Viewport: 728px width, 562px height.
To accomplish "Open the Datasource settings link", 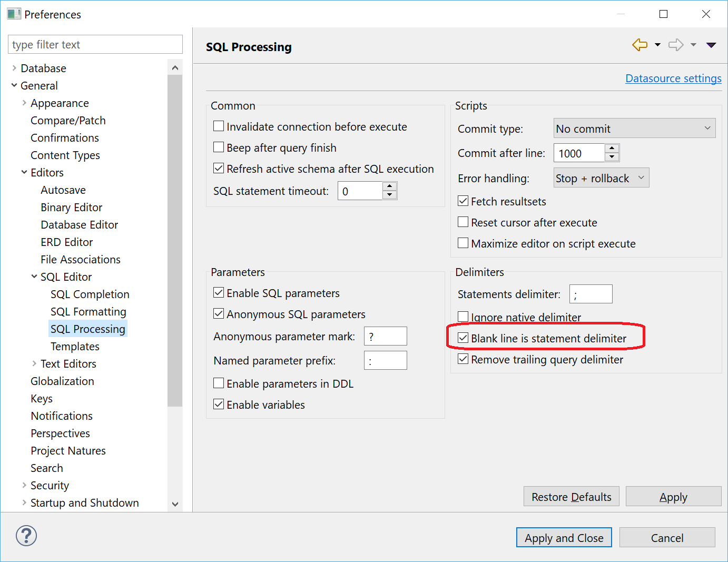I will tap(673, 78).
